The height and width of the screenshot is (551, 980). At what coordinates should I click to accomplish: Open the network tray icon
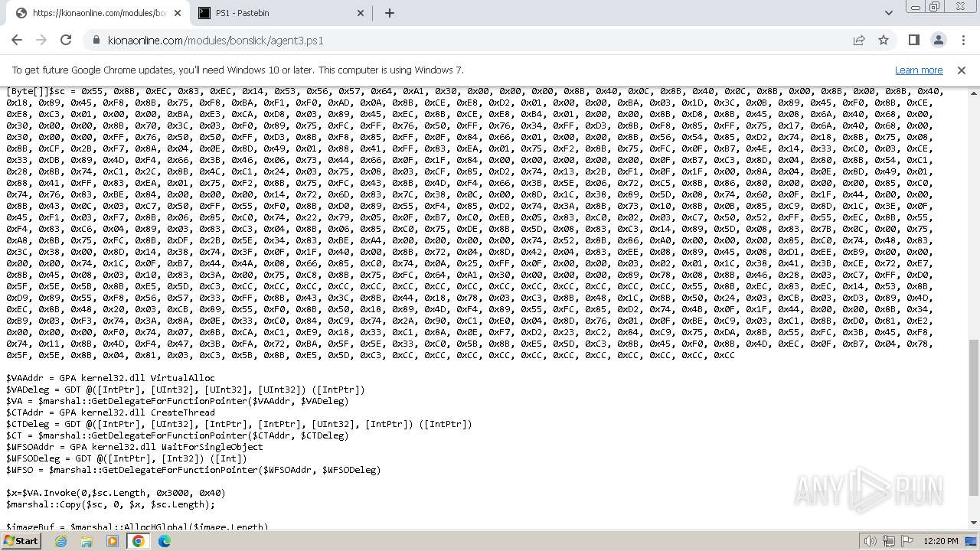click(x=889, y=541)
